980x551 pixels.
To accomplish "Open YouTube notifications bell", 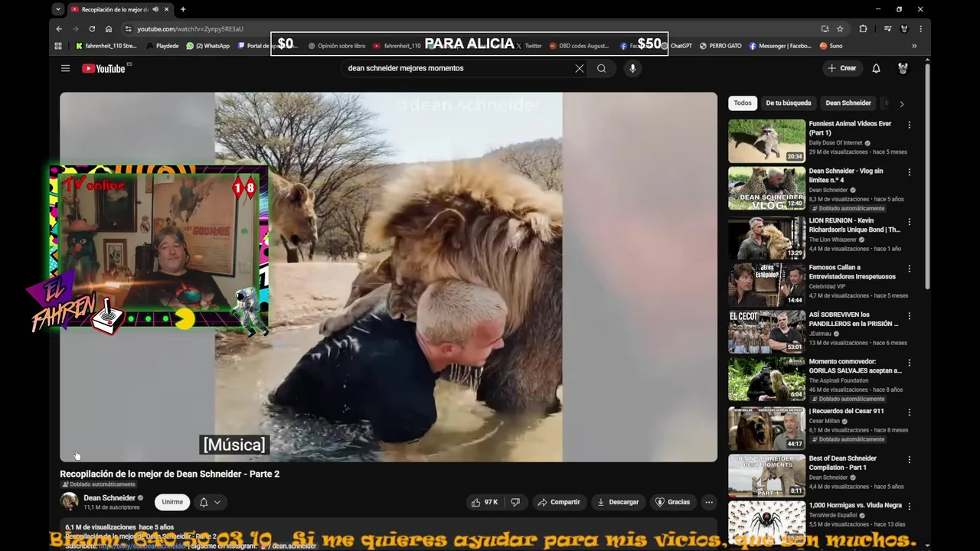I will [x=876, y=68].
